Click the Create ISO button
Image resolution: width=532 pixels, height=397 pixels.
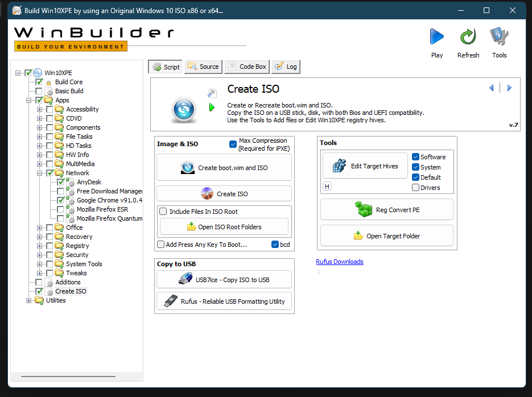click(x=224, y=194)
